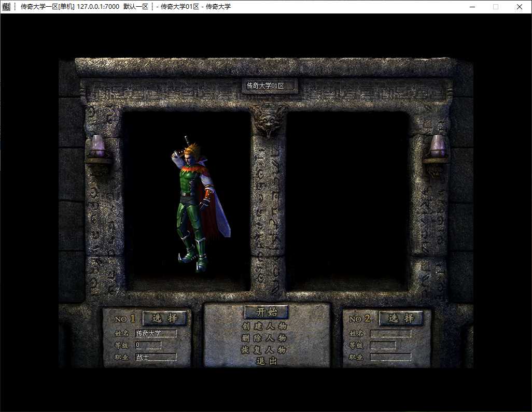Click the 选择 button for slot NO 2

[x=401, y=318]
